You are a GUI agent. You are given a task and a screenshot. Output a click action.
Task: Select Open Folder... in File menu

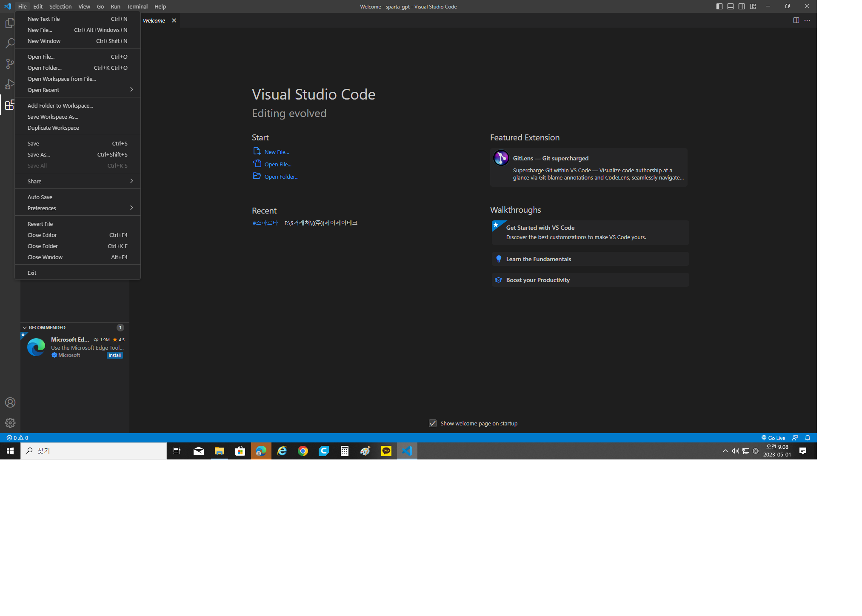78,68
